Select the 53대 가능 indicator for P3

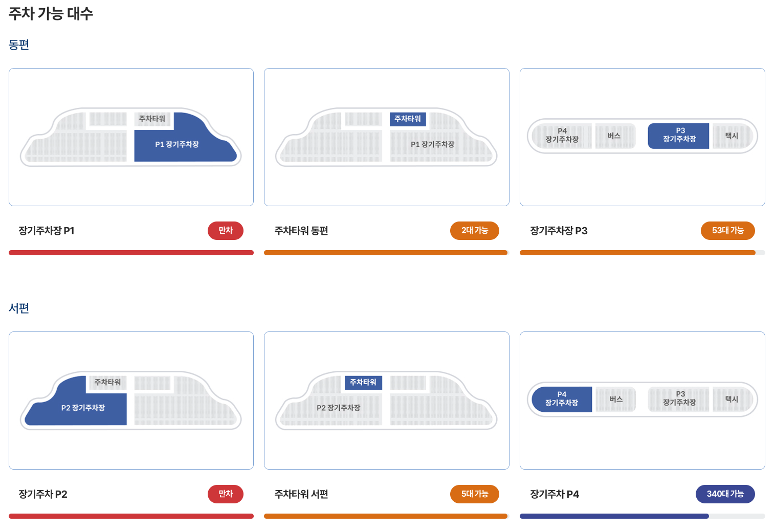tap(727, 231)
